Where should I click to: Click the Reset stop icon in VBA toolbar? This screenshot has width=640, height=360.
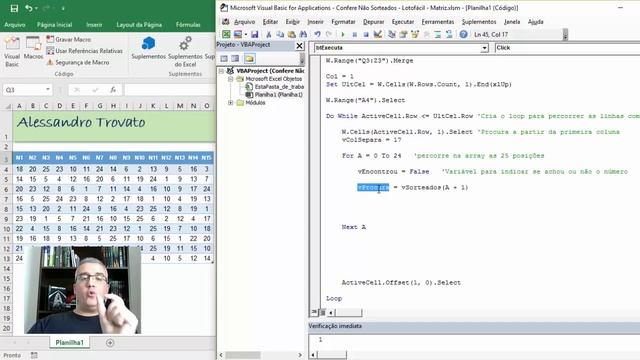pos(366,34)
